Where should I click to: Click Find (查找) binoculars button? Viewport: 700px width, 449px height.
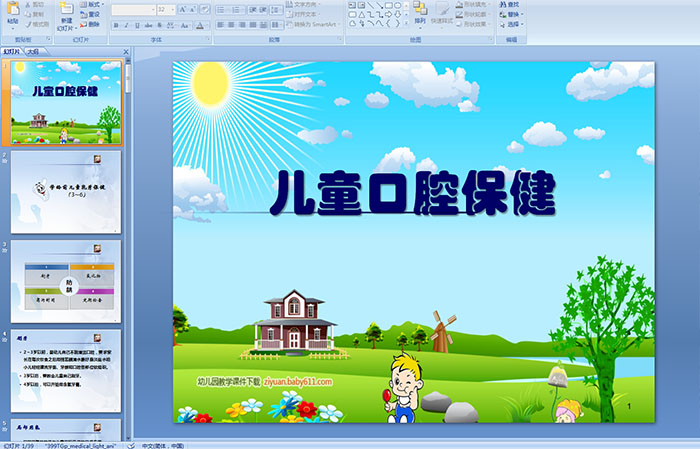click(509, 4)
